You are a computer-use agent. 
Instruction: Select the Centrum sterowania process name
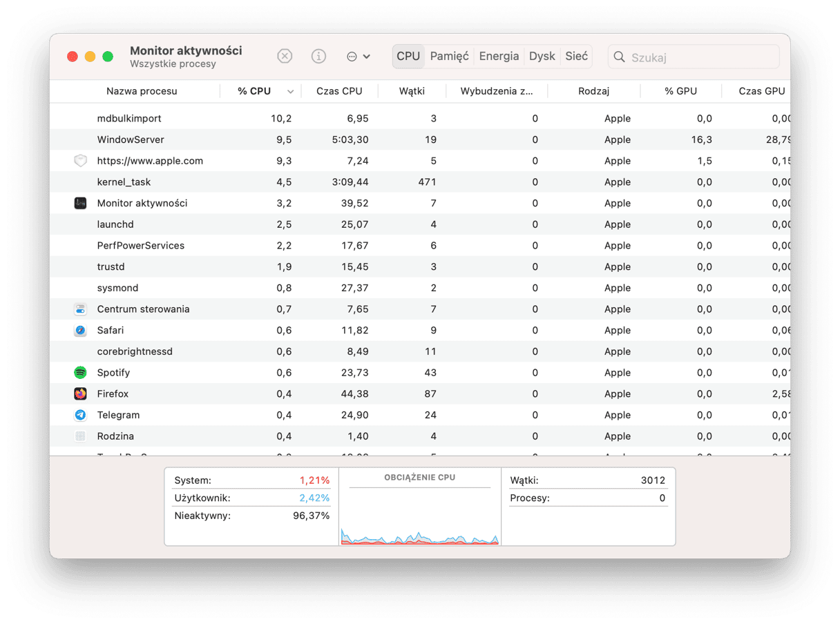coord(143,309)
